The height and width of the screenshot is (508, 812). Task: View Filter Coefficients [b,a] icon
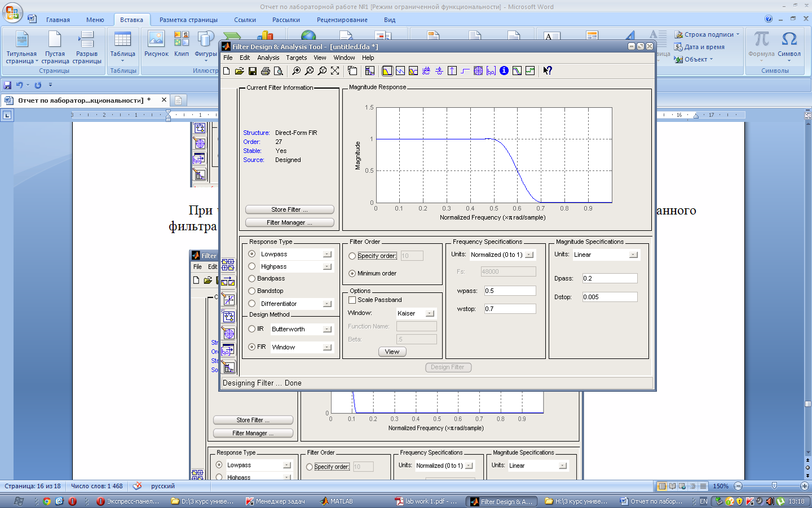[x=491, y=71]
